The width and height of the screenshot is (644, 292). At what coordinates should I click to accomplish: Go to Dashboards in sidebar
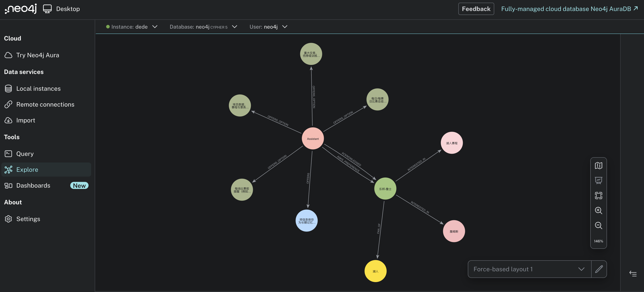coord(33,185)
